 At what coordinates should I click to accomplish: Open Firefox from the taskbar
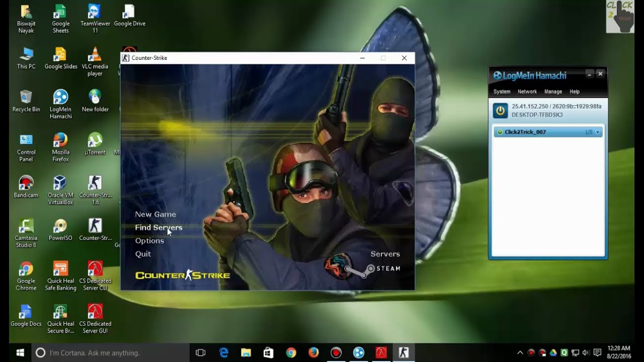tap(313, 352)
